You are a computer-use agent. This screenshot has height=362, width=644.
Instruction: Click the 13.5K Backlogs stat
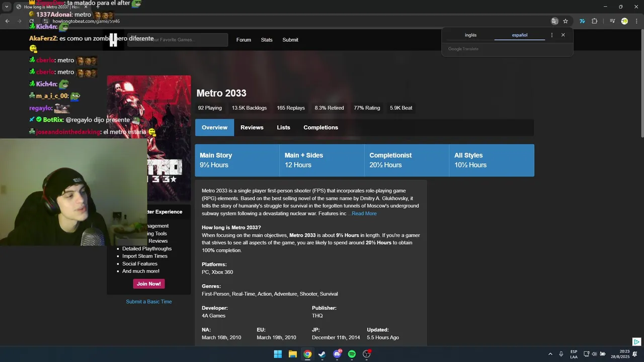249,108
